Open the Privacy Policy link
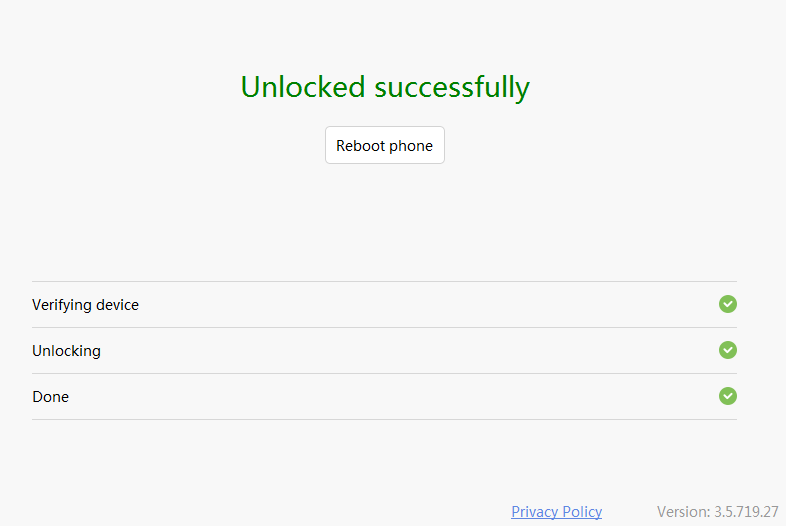 tap(556, 511)
